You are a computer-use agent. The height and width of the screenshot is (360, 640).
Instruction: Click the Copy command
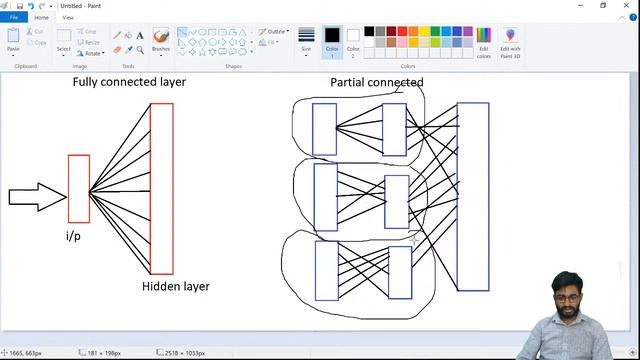(x=36, y=42)
